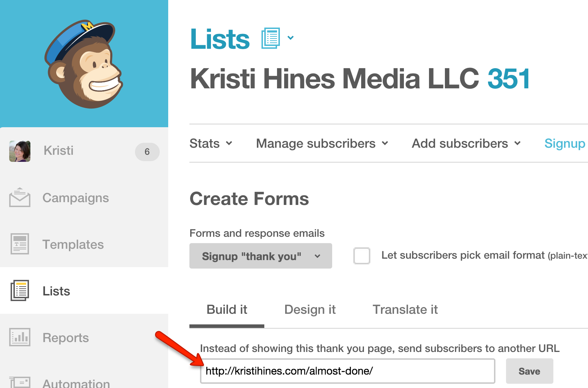Open the Add subscribers dropdown
Screen dimensions: 588x388
tap(466, 143)
